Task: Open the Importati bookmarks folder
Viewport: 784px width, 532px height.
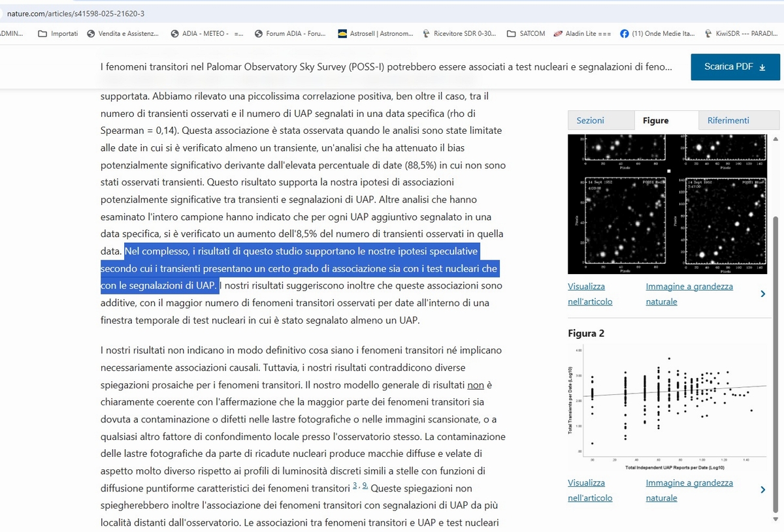Action: [x=58, y=33]
